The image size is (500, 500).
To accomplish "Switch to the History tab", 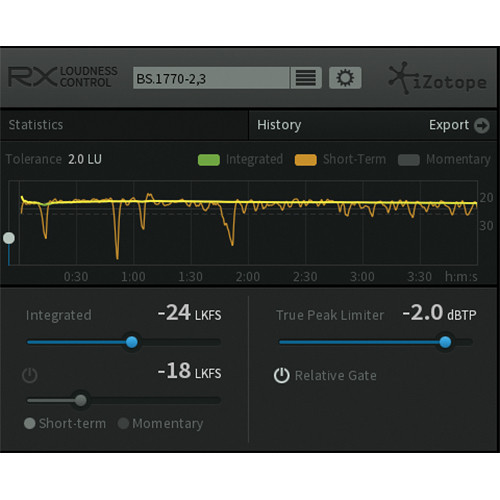I will tap(279, 125).
